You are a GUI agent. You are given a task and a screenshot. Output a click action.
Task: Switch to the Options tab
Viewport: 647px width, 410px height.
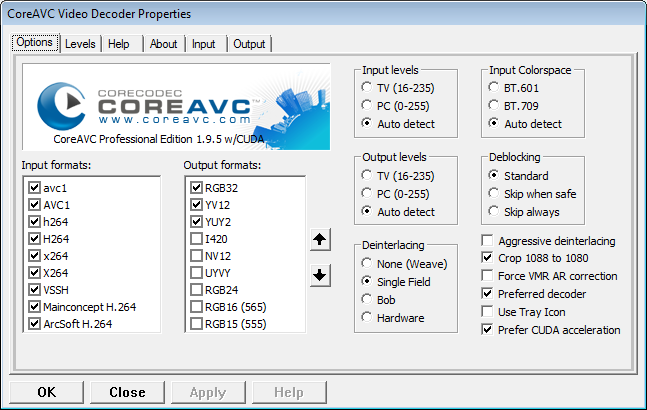coord(35,42)
